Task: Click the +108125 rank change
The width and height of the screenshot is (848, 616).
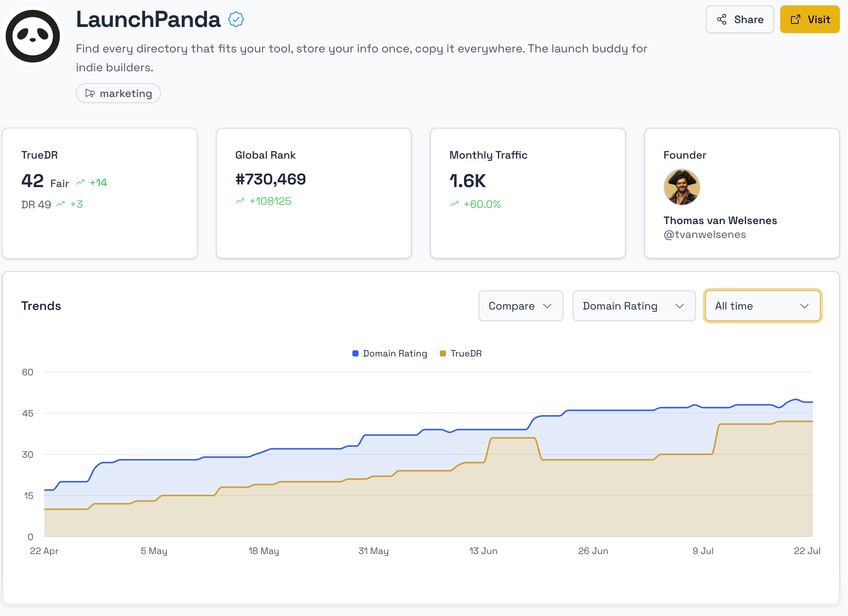Action: point(270,201)
